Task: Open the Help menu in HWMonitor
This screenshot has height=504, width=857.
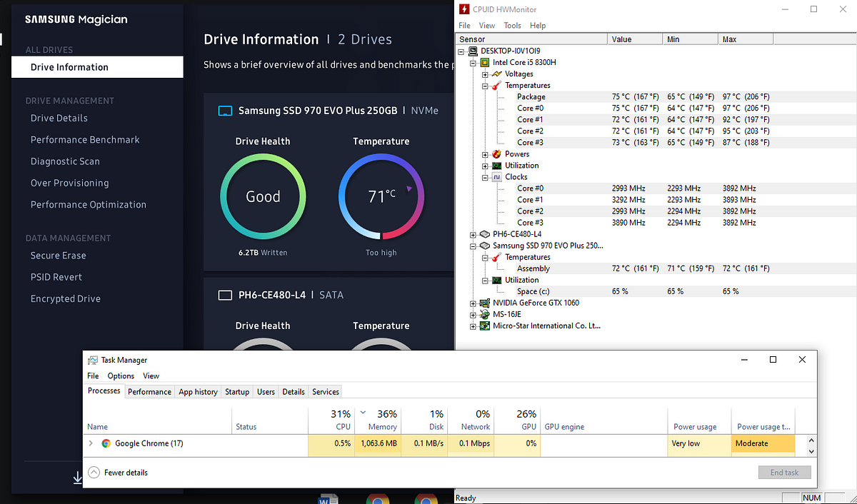Action: point(538,26)
